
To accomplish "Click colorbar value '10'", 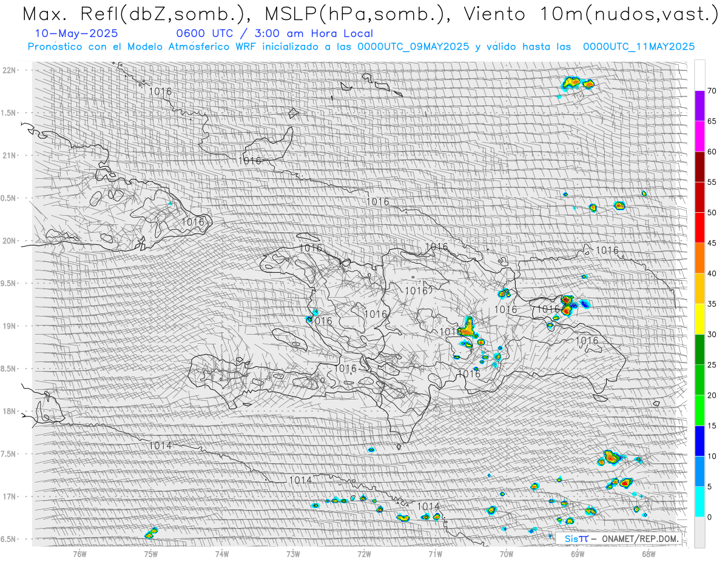I will (x=712, y=456).
